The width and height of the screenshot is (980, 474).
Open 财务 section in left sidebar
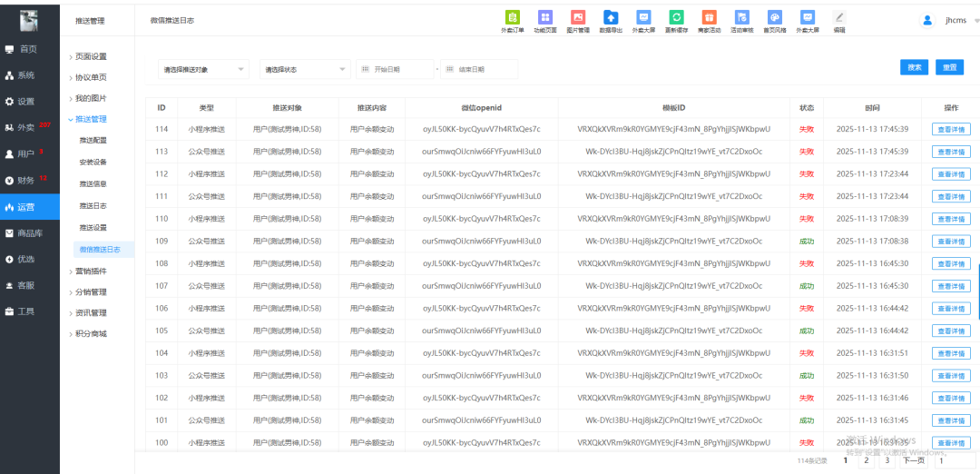click(x=26, y=181)
